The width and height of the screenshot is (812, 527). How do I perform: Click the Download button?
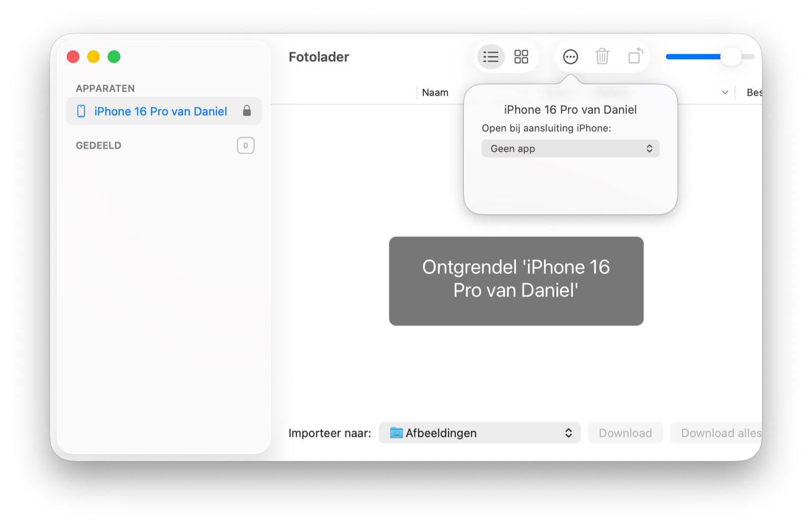pos(625,433)
